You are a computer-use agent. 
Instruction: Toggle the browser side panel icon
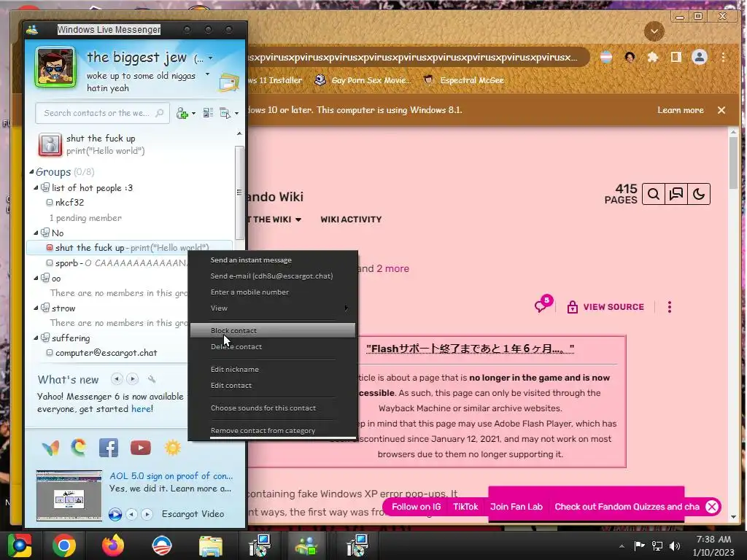tap(676, 57)
